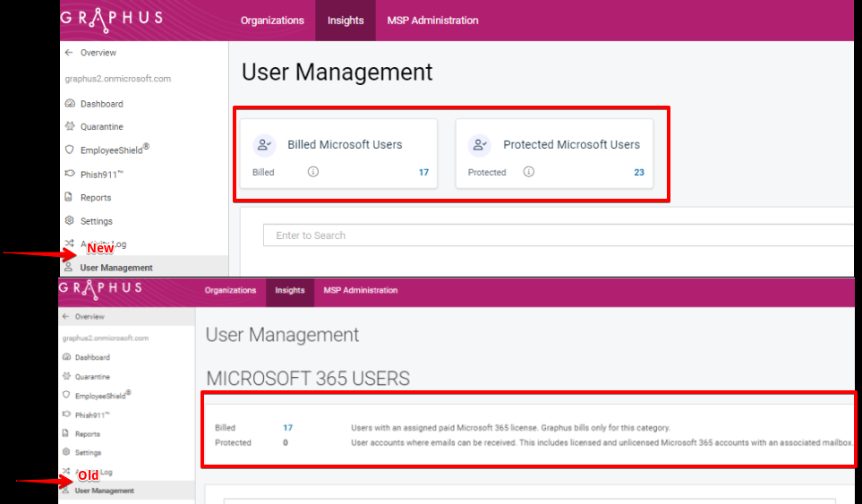Click the user icon on the Billed Microsoft Users card

(x=264, y=145)
